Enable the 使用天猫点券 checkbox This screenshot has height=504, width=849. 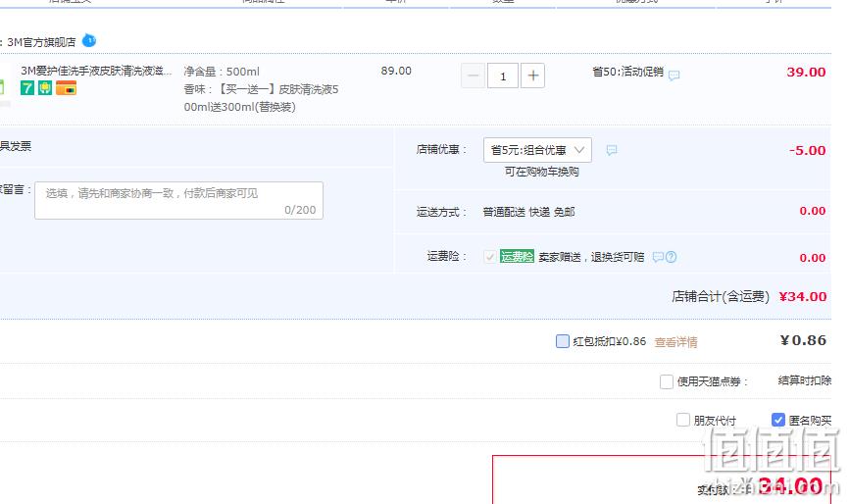tap(667, 381)
